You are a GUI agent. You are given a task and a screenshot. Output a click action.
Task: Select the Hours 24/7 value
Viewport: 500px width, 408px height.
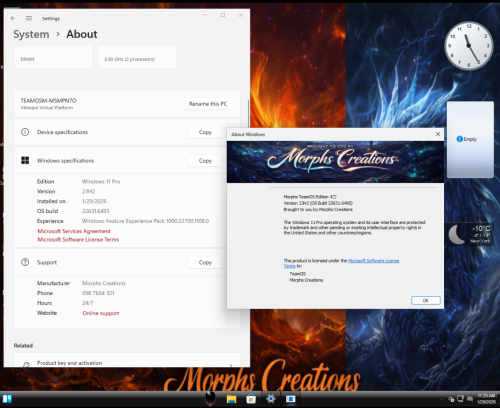(88, 303)
